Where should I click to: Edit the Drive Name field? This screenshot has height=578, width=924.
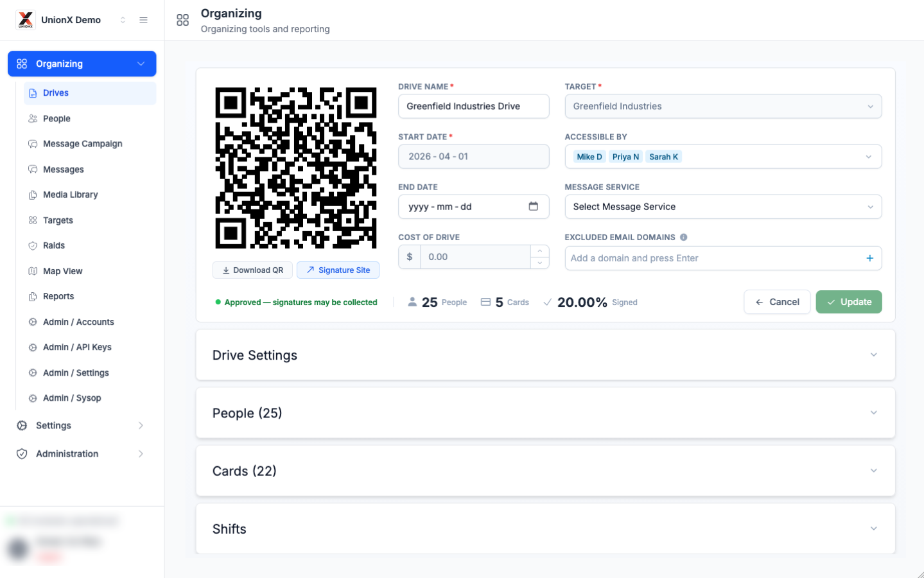tap(474, 107)
